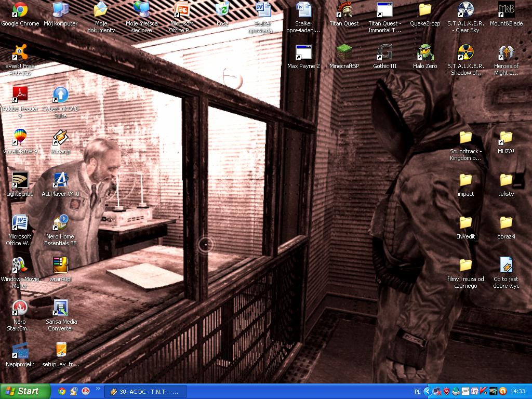Open the Kosz recycle bin
This screenshot has width=532, height=399.
click(x=222, y=10)
